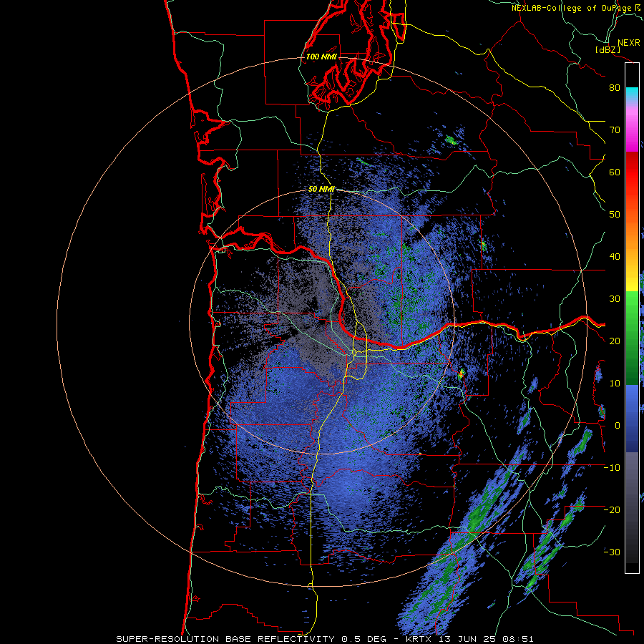Select the 100 NMI range ring label
The height and width of the screenshot is (644, 644).
(321, 57)
